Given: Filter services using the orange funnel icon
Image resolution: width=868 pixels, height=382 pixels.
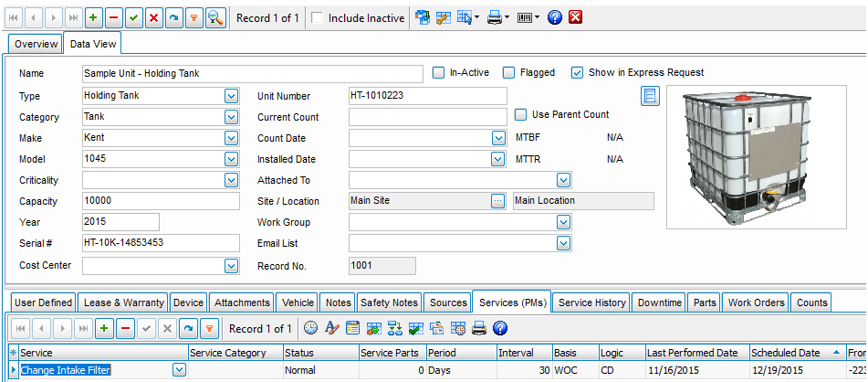Looking at the screenshot, I should point(210,329).
